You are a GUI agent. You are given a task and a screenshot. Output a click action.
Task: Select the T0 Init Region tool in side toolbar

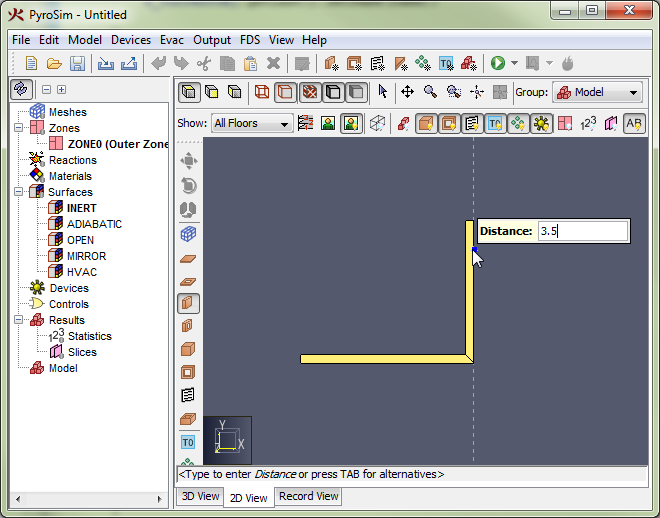point(188,442)
